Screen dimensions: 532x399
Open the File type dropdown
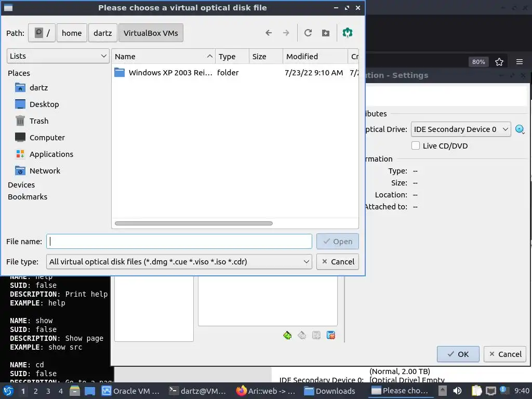click(x=179, y=262)
